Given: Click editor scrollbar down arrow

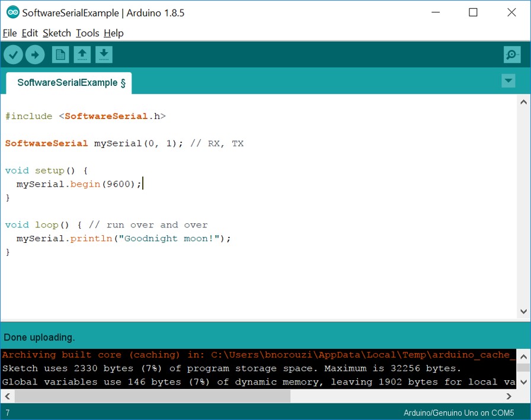Looking at the screenshot, I should [523, 312].
